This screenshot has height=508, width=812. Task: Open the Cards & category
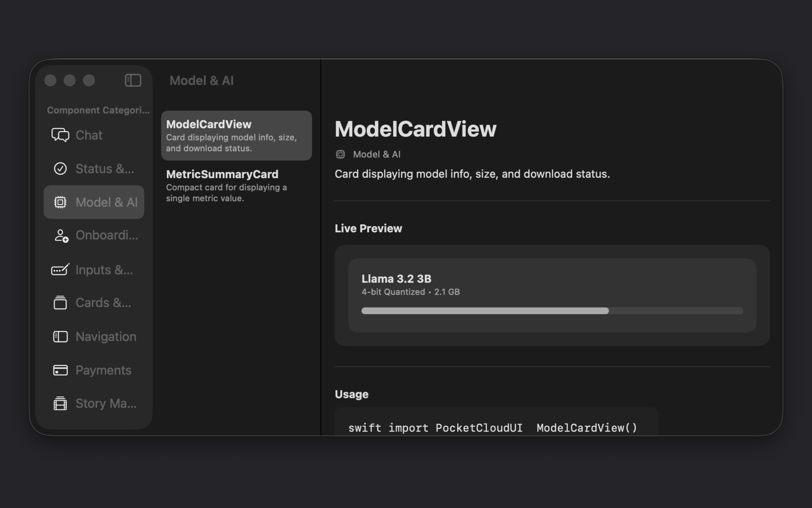(94, 303)
